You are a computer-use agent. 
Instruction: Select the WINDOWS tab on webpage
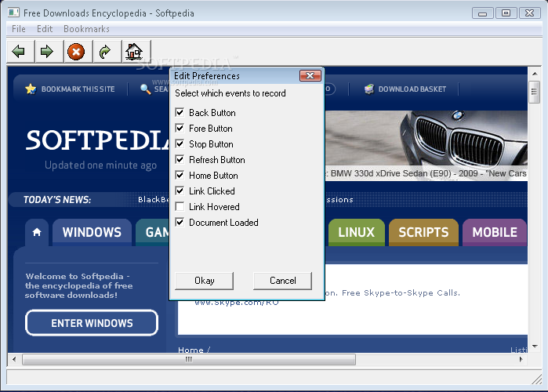(x=92, y=232)
